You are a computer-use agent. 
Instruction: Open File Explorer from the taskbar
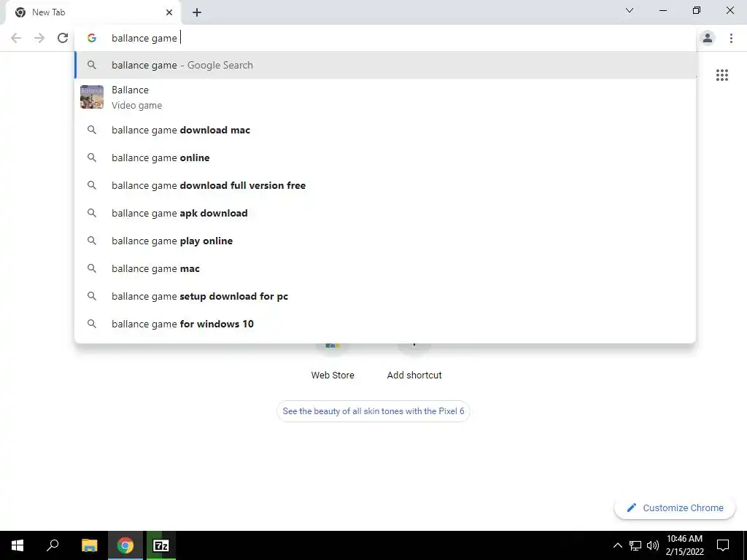89,545
